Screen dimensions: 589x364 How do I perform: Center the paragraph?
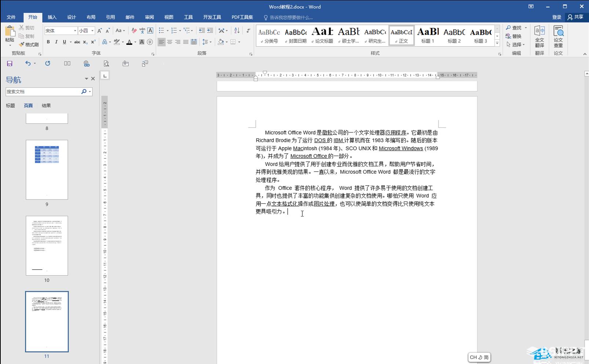[x=170, y=42]
